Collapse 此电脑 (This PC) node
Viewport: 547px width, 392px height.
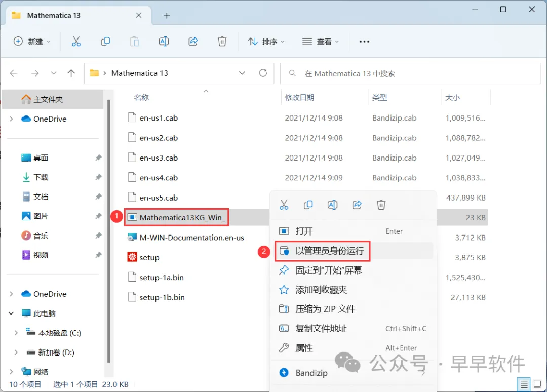11,313
